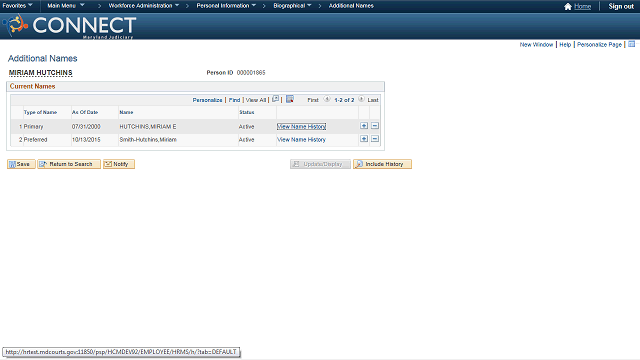Click View All in the grid header

coord(256,100)
